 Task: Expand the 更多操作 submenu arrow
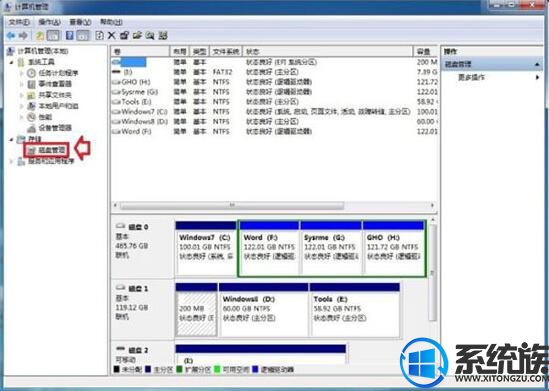(537, 77)
